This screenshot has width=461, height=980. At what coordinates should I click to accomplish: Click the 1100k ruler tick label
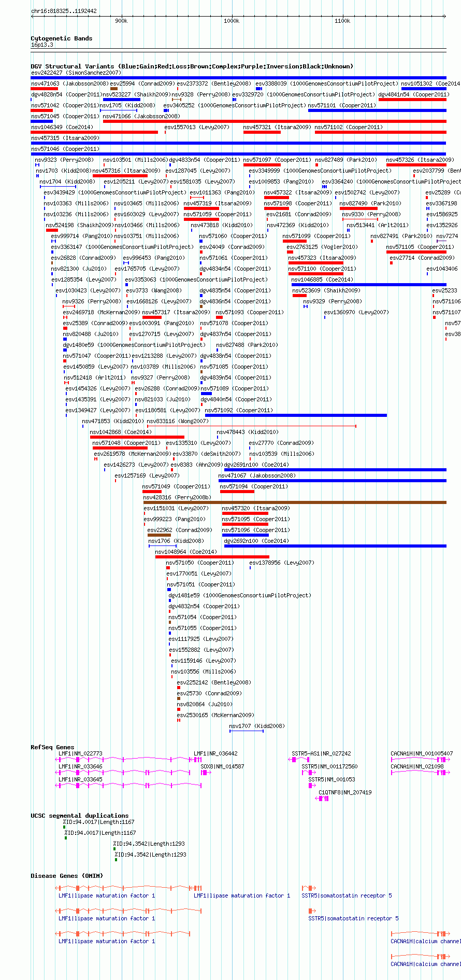342,21
